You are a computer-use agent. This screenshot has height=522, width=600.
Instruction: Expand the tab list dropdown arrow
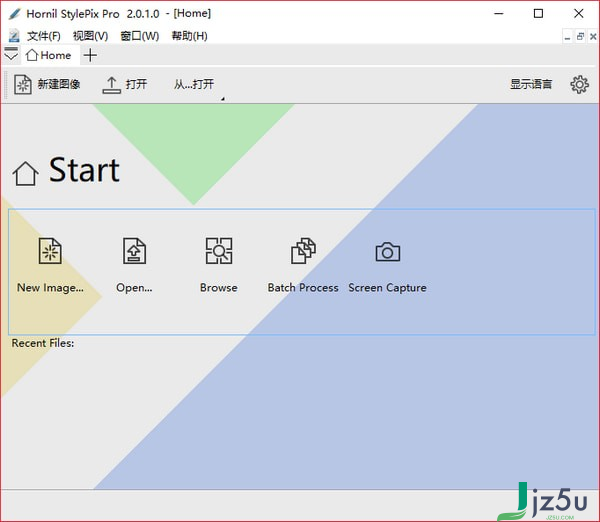click(11, 54)
